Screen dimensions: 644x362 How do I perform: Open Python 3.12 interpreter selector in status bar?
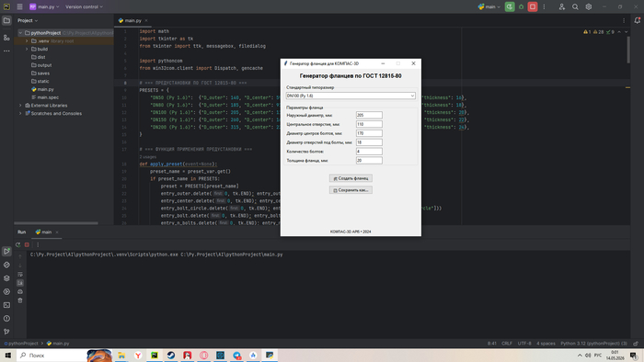594,344
